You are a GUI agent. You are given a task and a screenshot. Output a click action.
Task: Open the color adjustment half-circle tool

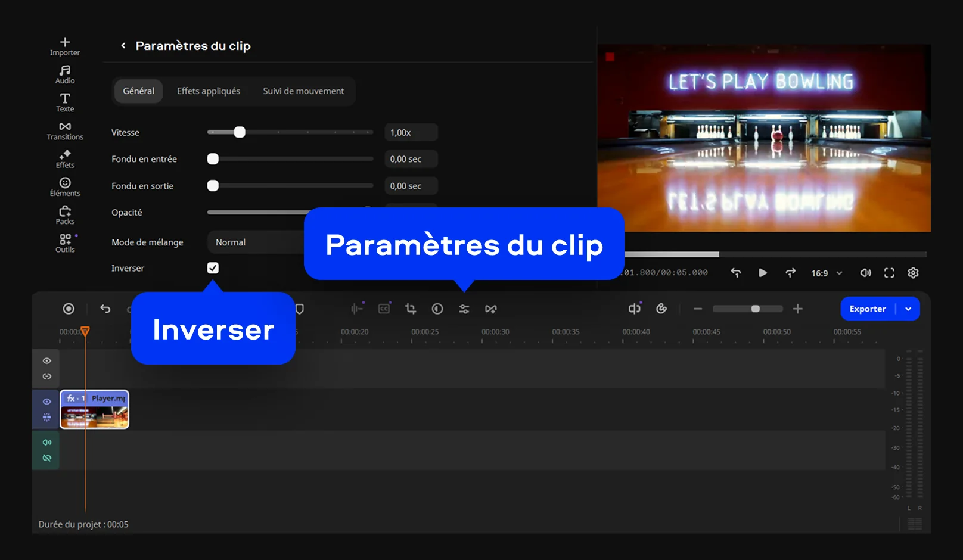[x=437, y=309]
